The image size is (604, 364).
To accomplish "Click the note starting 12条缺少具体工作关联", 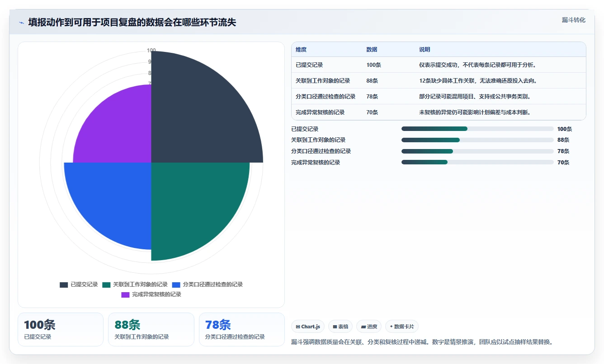I will (x=478, y=81).
